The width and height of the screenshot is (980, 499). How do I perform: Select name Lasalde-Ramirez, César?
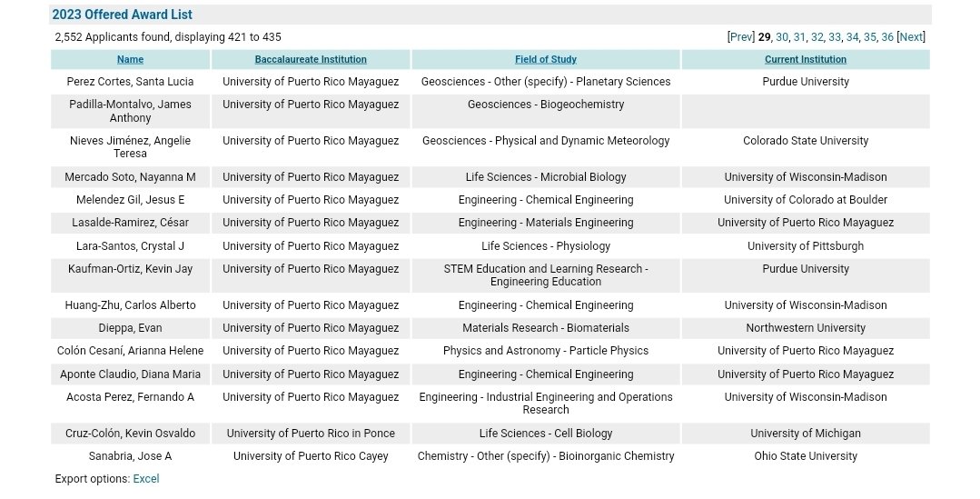point(130,223)
